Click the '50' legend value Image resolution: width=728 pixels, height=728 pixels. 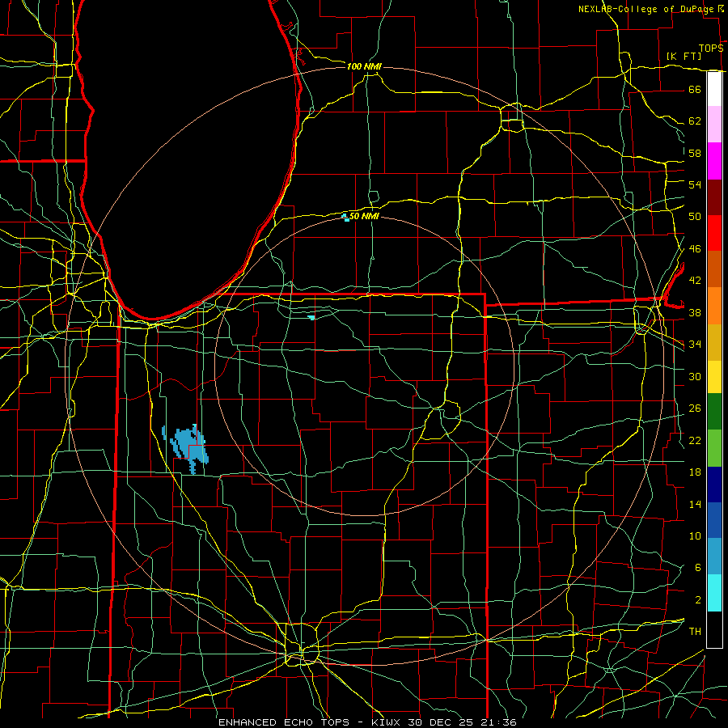[x=695, y=217]
